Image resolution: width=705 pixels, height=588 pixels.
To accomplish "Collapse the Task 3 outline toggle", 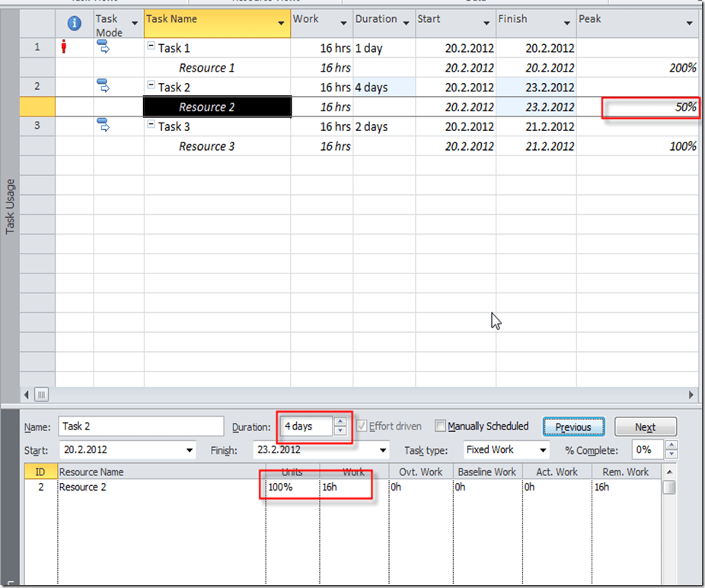I will [151, 126].
